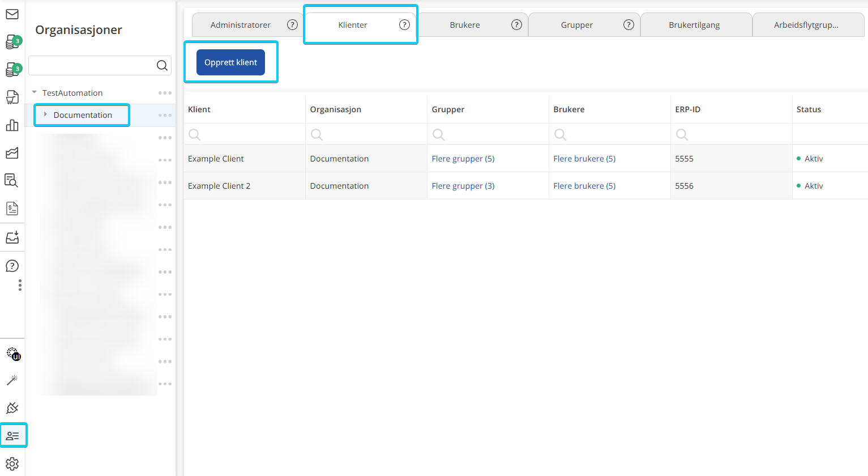Open the user management icon in sidebar
This screenshot has height=476, width=868.
[x=12, y=436]
